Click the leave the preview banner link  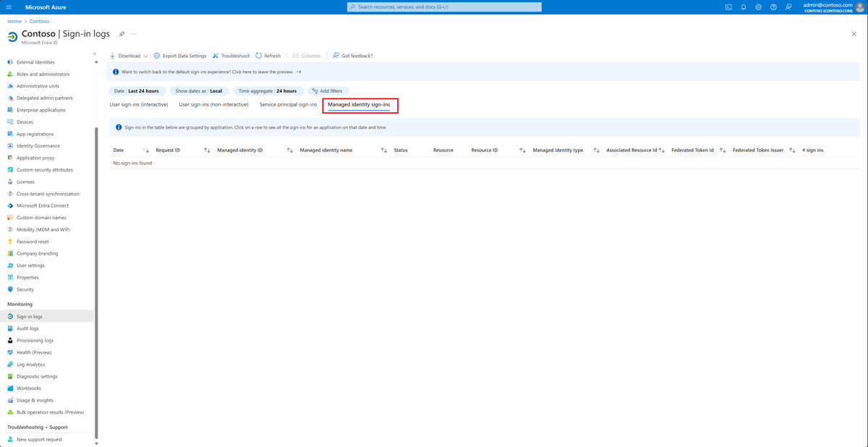coord(211,72)
